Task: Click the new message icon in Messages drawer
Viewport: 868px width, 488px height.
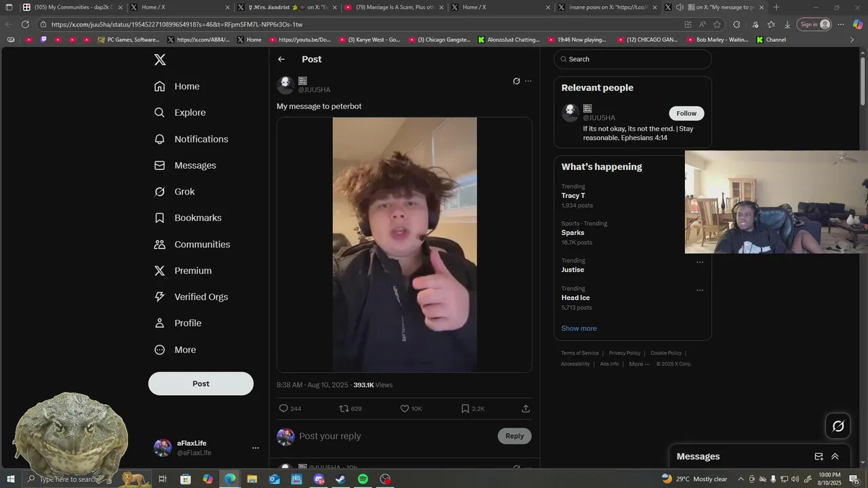Action: coord(818,457)
